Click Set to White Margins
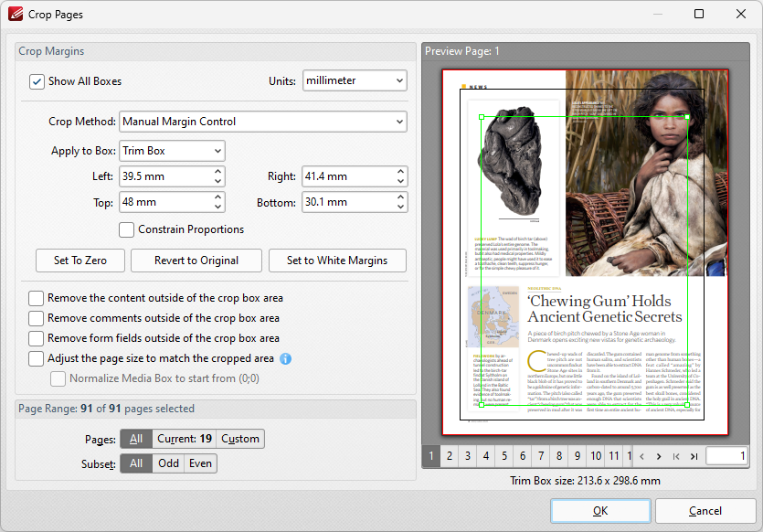 click(x=337, y=261)
